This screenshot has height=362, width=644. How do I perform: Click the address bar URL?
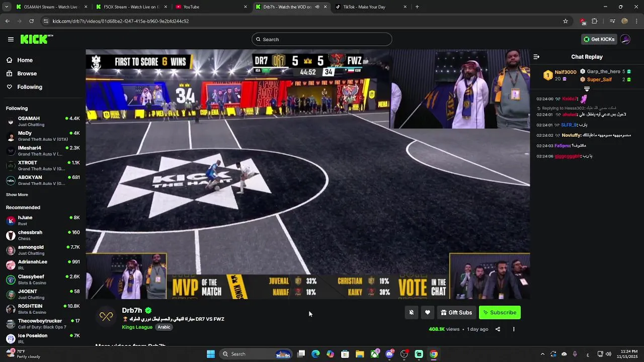121,21
